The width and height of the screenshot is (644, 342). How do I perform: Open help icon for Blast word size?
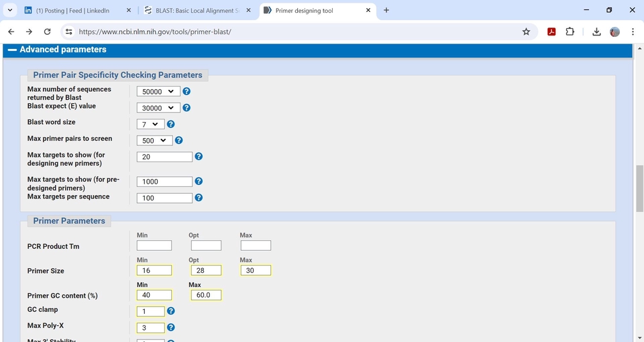[x=170, y=124]
